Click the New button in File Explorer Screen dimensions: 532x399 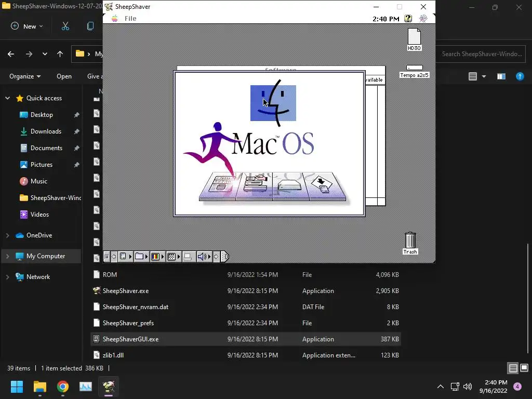click(x=27, y=26)
